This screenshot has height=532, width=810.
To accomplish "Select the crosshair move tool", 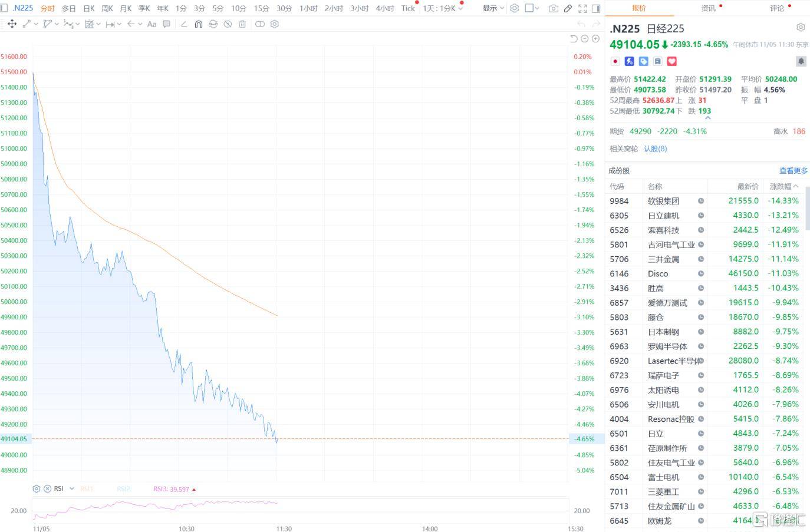I will (x=12, y=24).
